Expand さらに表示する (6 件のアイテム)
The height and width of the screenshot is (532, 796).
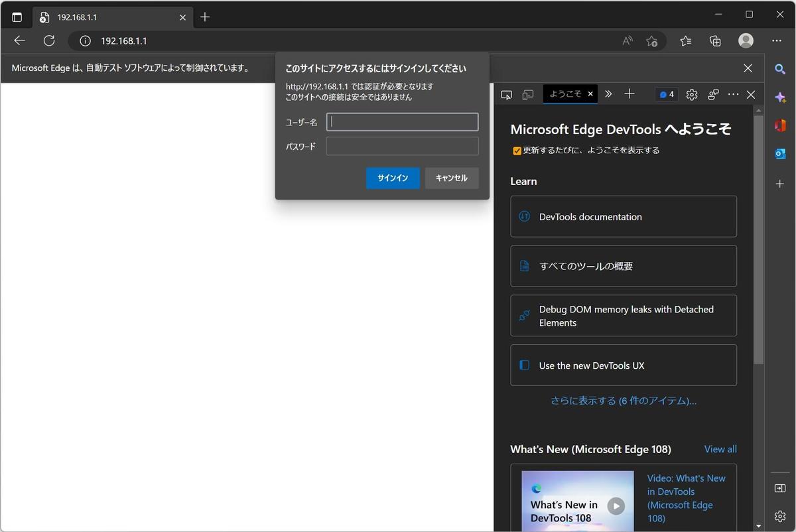point(624,401)
